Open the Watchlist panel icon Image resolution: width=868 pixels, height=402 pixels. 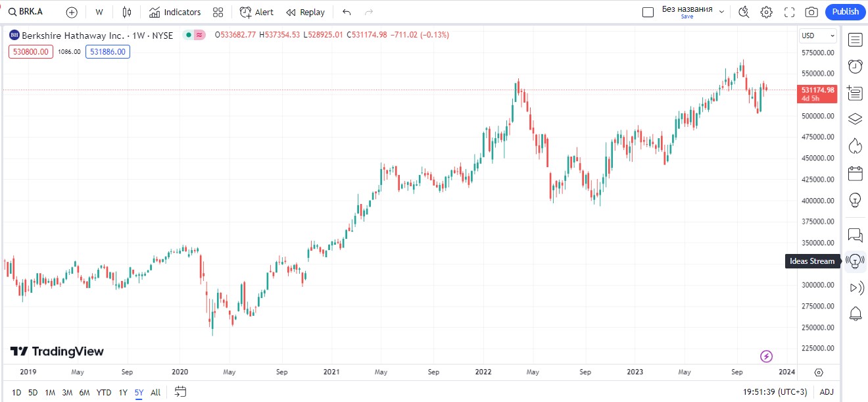pyautogui.click(x=855, y=39)
